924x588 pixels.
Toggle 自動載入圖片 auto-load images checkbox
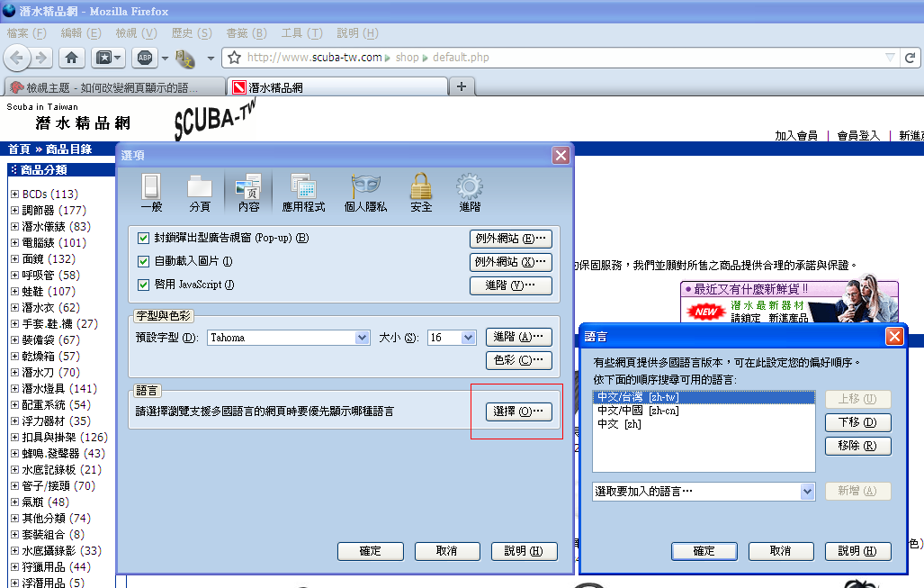pos(143,261)
